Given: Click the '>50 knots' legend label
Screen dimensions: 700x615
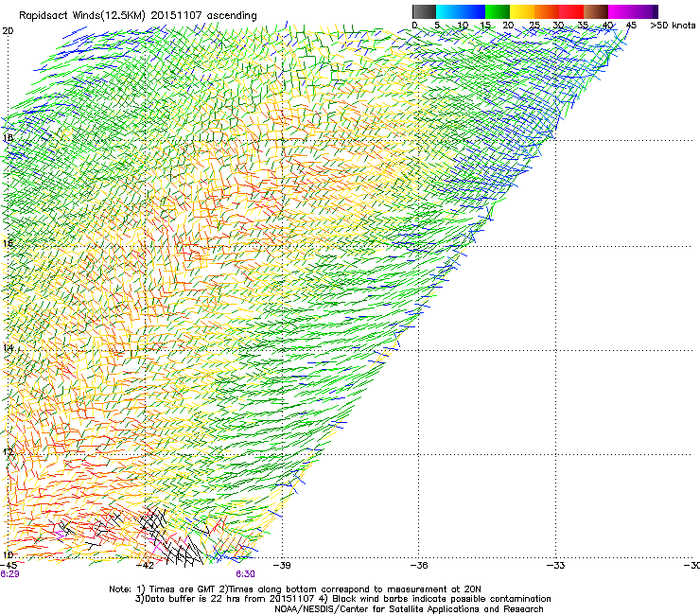Looking at the screenshot, I should [x=673, y=25].
